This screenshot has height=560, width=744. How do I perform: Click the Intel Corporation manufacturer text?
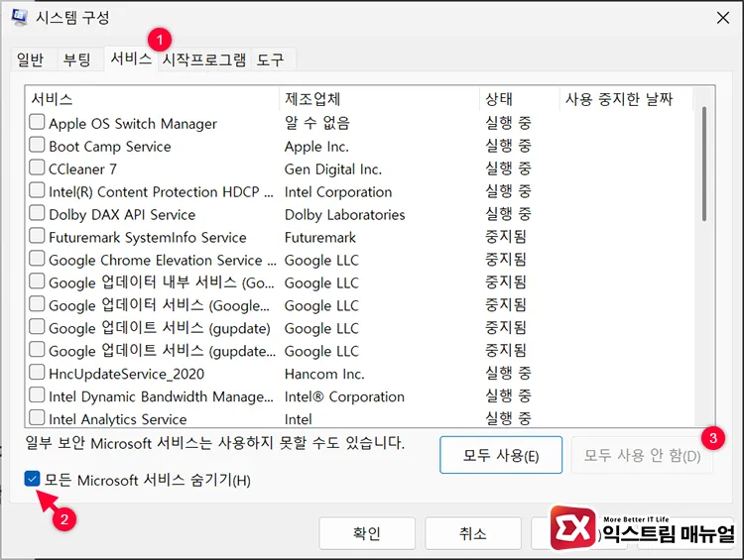(x=338, y=192)
